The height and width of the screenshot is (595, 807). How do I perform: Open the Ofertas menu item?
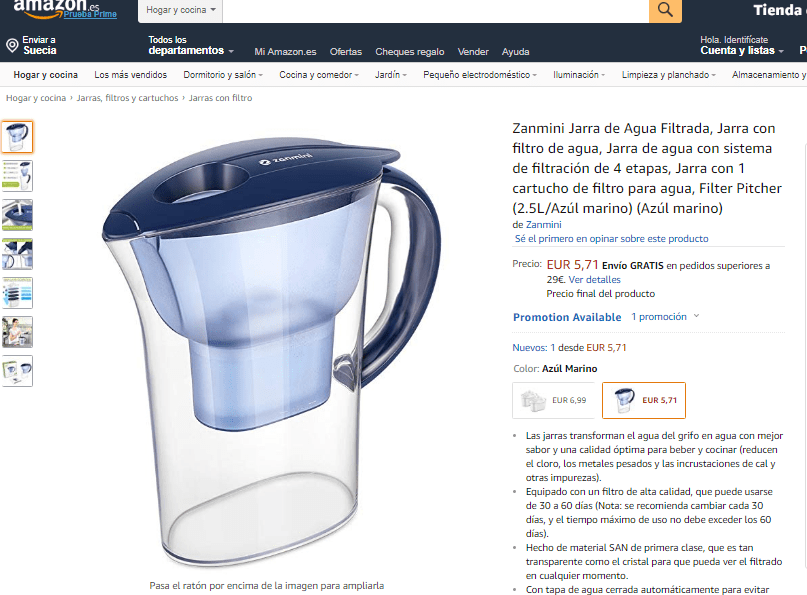pos(346,51)
